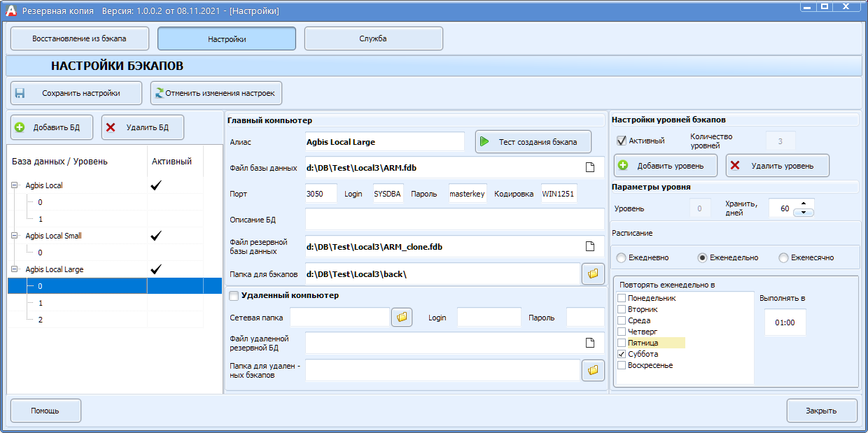This screenshot has height=433, width=868.
Task: Click the Пароль field showing masterkey
Action: click(x=468, y=194)
